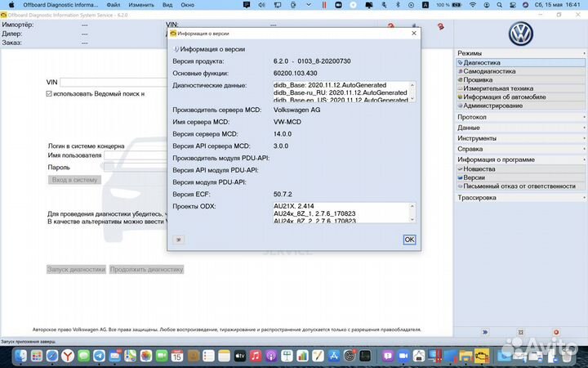
Task: Click the scrollbar of Проекты ODX list
Action: (x=412, y=213)
